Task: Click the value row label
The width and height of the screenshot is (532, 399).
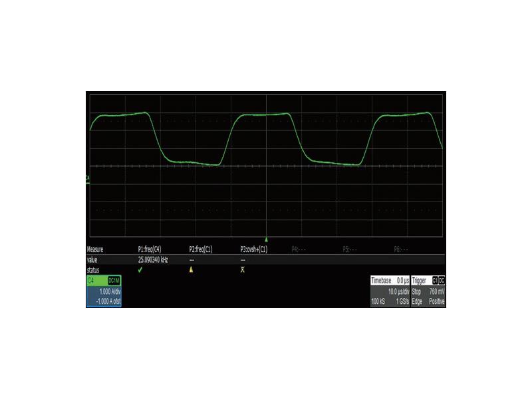Action: click(x=92, y=260)
